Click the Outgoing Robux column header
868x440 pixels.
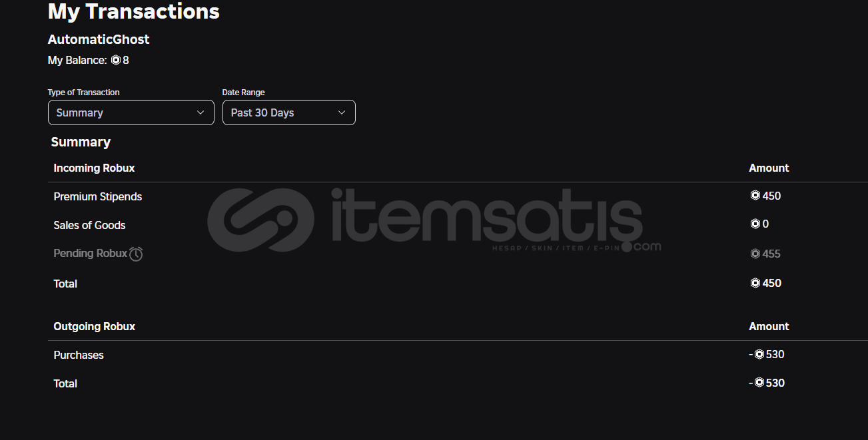95,326
